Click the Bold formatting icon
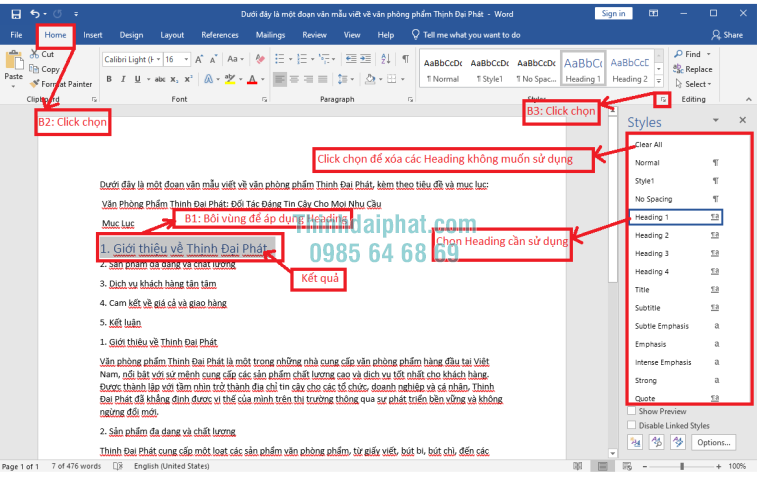This screenshot has height=477, width=768. 109,79
